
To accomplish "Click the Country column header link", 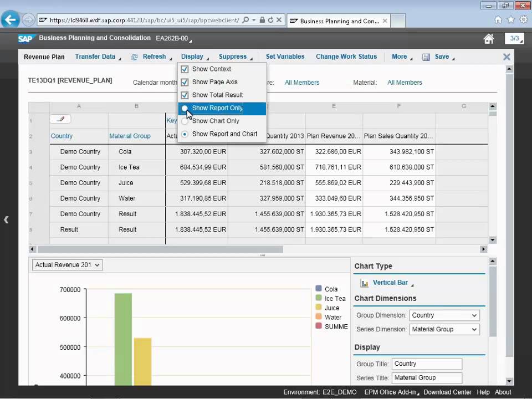I will [62, 136].
